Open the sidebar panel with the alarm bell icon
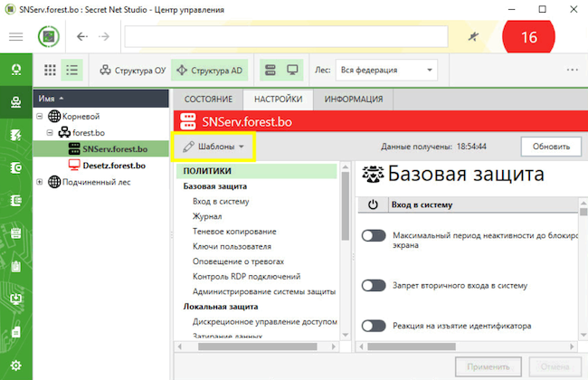This screenshot has width=588, height=380. tap(16, 70)
